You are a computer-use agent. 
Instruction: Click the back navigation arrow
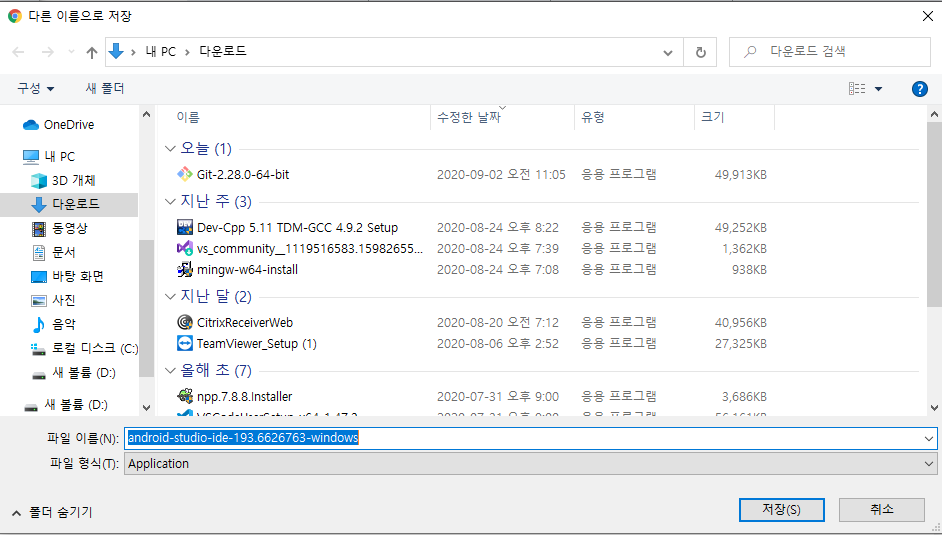[x=19, y=52]
